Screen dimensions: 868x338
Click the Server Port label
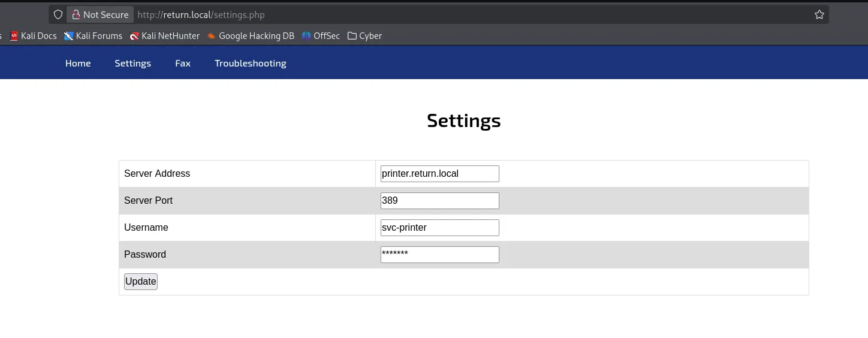(x=148, y=201)
